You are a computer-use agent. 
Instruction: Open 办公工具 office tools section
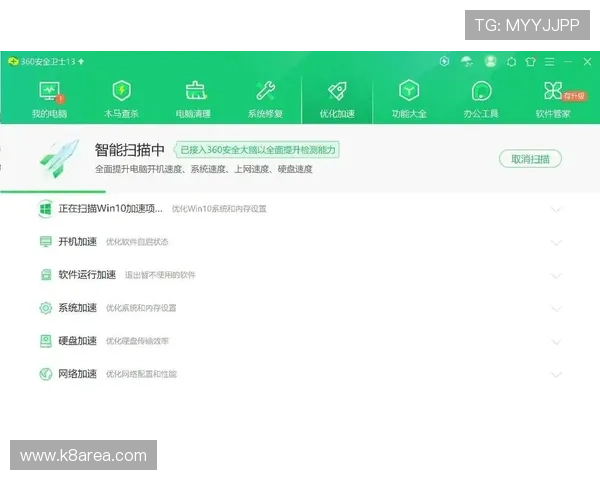pyautogui.click(x=481, y=100)
